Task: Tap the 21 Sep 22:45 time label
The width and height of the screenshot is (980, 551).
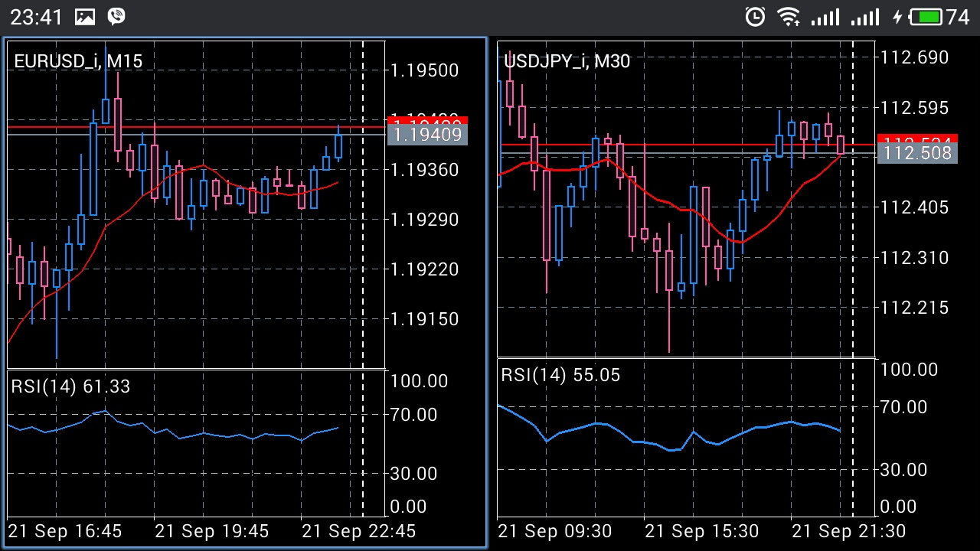Action: coord(359,531)
